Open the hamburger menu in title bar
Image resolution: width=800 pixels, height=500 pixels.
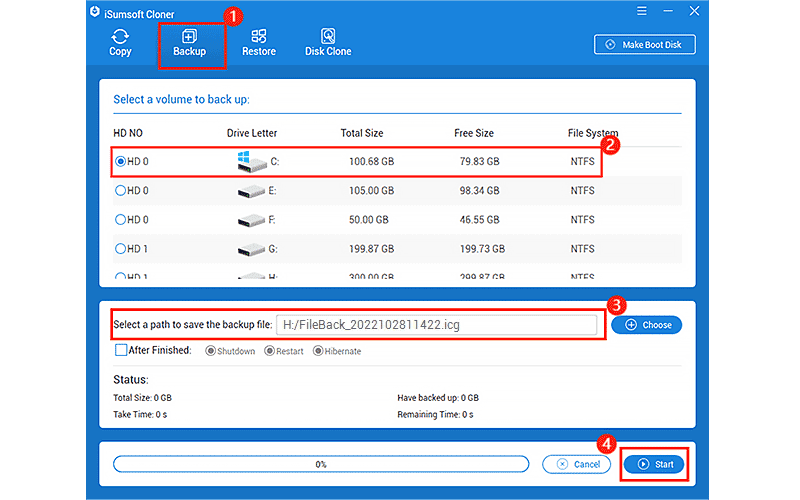[642, 11]
